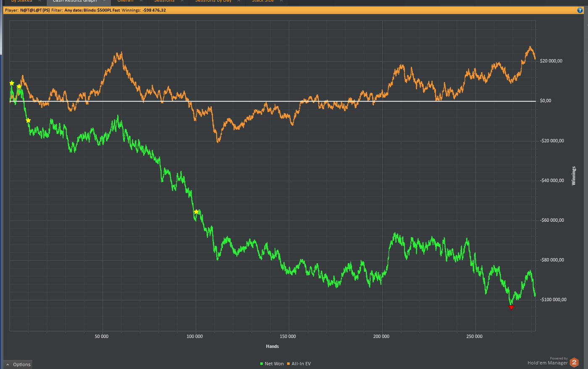The height and width of the screenshot is (369, 588).
Task: Click the orange All-In EV legend swatch
Action: click(289, 364)
